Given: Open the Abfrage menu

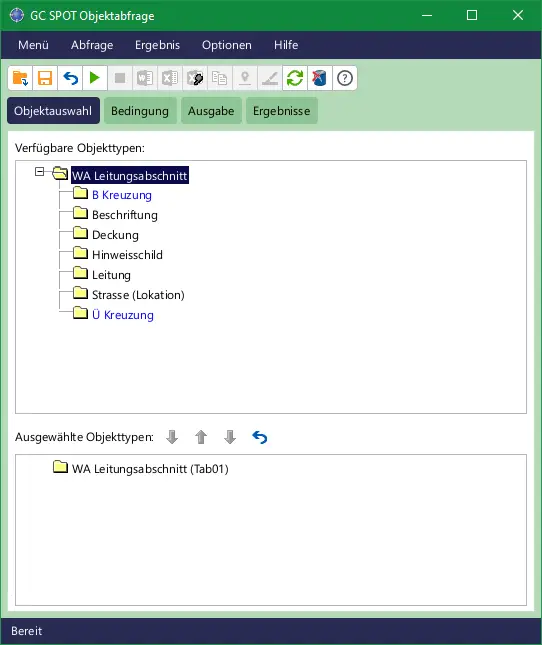Looking at the screenshot, I should point(92,45).
